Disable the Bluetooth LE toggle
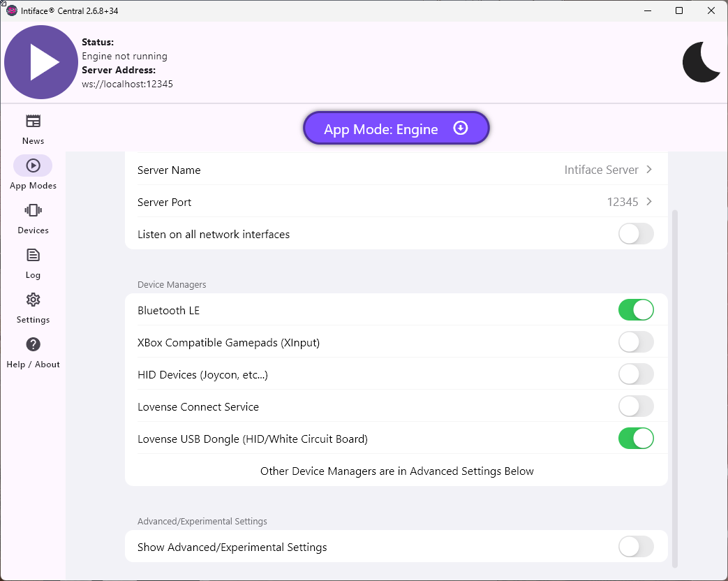 pyautogui.click(x=636, y=310)
